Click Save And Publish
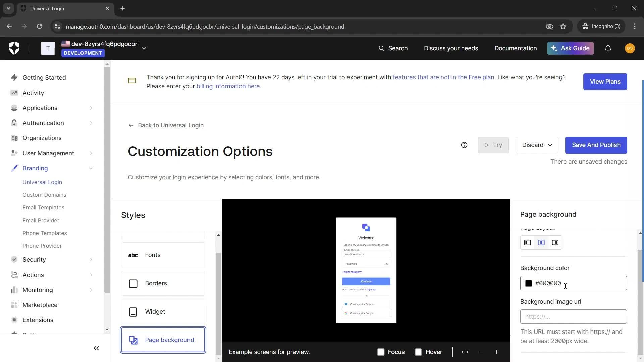644x362 pixels. click(x=596, y=145)
